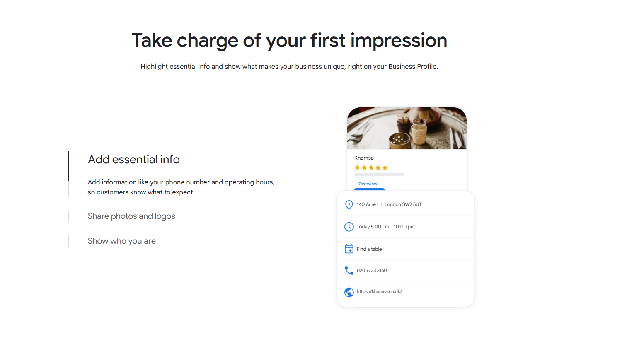Click the 140 Acre Ln London address
Image resolution: width=644 pixels, height=337 pixels.
click(x=389, y=204)
